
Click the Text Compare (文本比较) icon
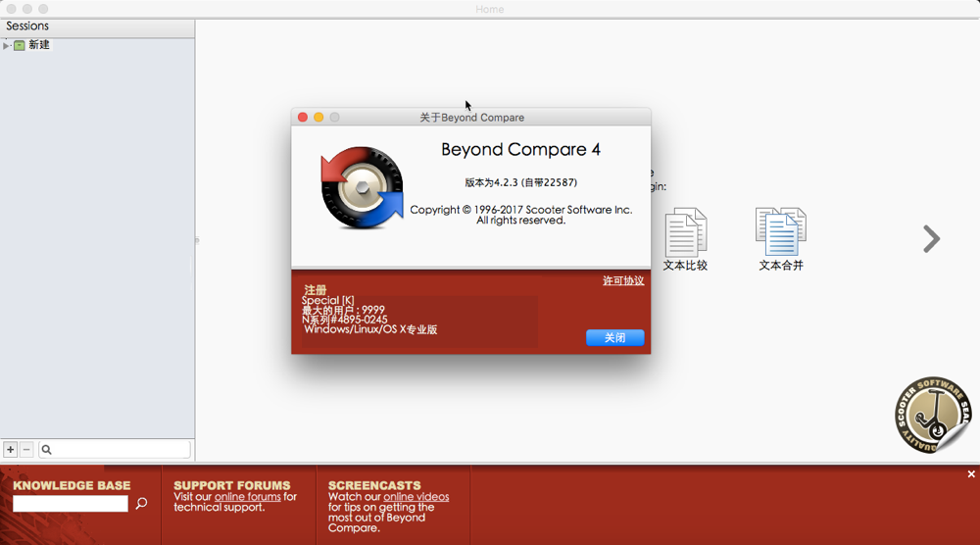[685, 233]
